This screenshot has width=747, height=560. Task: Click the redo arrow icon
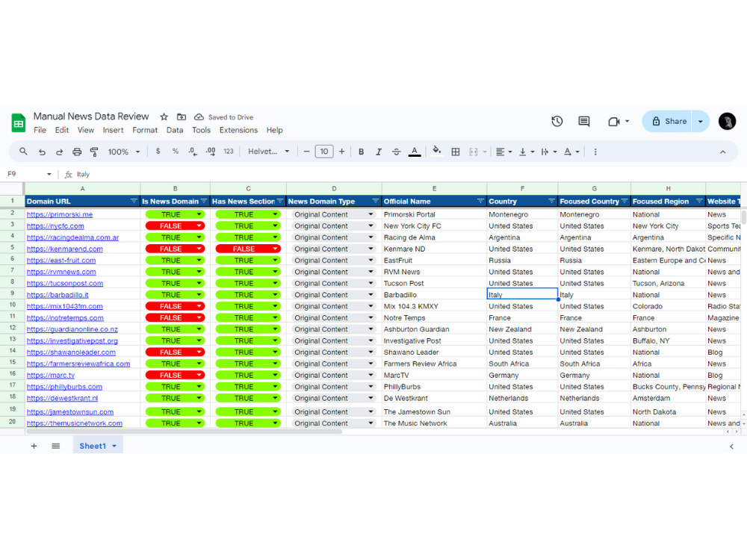59,152
